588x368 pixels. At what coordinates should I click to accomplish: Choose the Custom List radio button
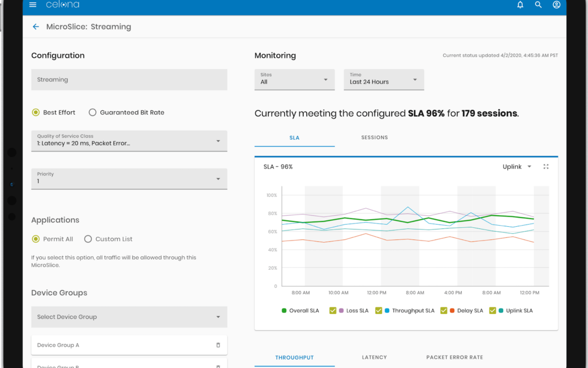[x=88, y=239]
